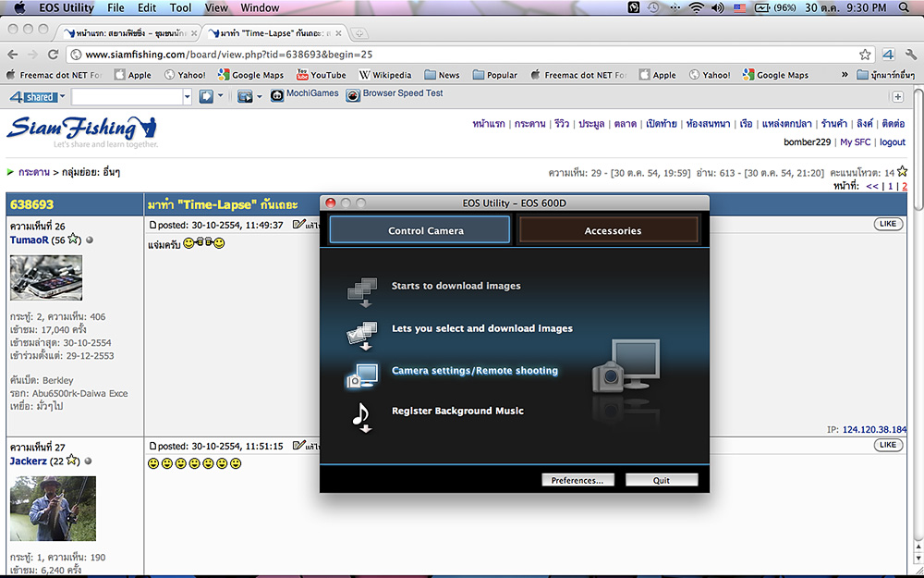This screenshot has width=924, height=578.
Task: Open the My SFC link
Action: click(855, 142)
